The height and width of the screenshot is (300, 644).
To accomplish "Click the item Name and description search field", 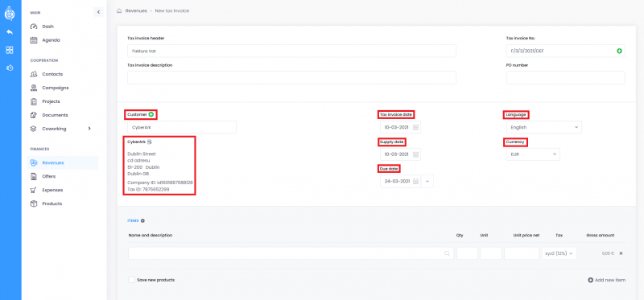I will [291, 253].
